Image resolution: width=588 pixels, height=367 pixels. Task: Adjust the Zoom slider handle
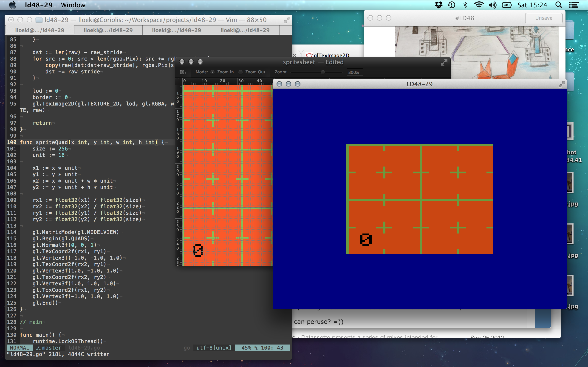323,72
